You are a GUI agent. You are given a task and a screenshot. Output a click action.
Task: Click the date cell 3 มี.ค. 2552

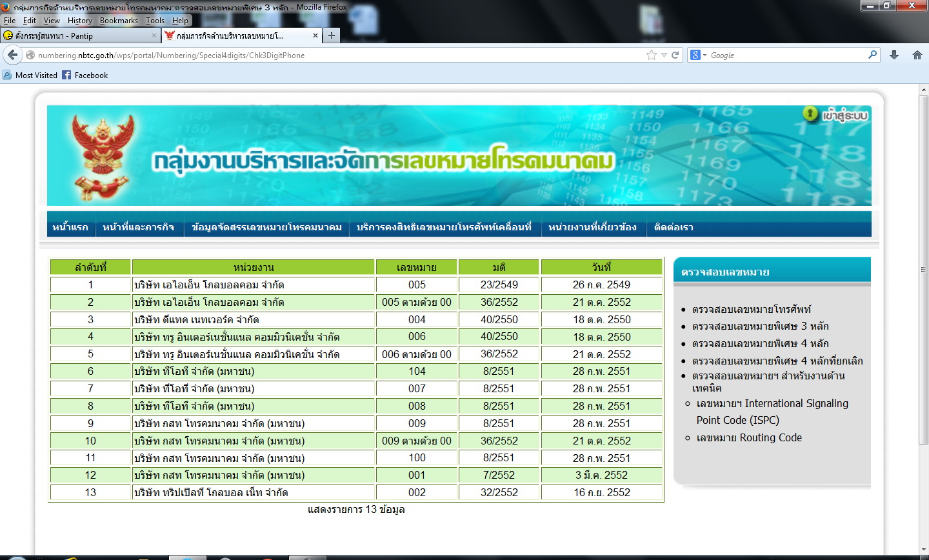click(x=601, y=475)
